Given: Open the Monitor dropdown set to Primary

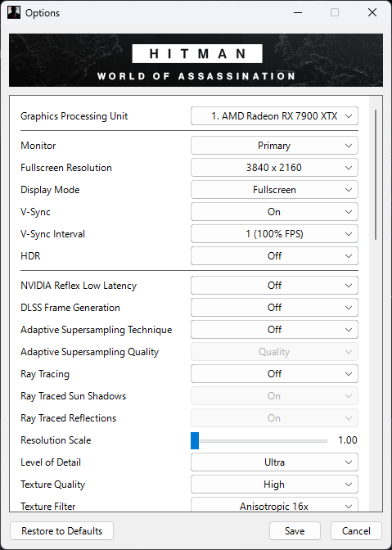Looking at the screenshot, I should 274,146.
